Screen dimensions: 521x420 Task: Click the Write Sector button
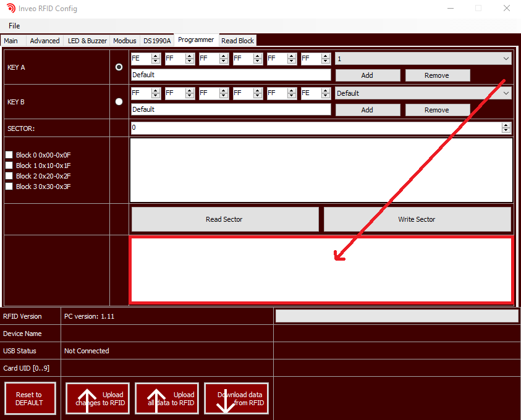coord(417,219)
